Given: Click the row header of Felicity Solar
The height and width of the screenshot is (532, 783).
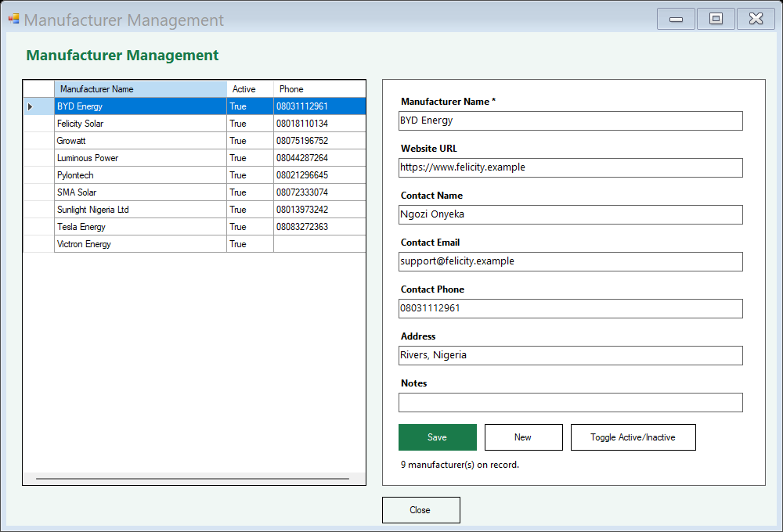Looking at the screenshot, I should pos(39,124).
